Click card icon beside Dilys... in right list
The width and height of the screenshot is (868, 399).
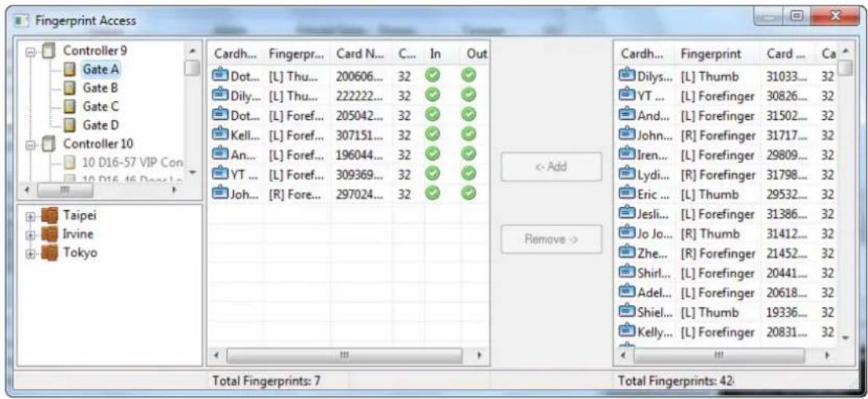pyautogui.click(x=627, y=76)
